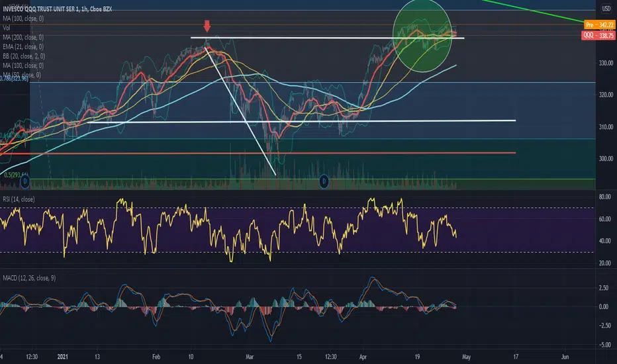Select the MA (50, close, 0) legend

(22, 75)
